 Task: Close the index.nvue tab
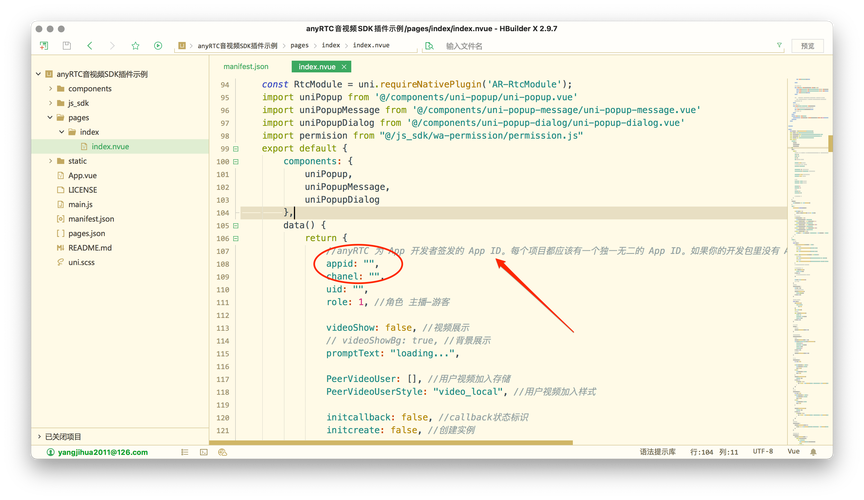(x=344, y=67)
